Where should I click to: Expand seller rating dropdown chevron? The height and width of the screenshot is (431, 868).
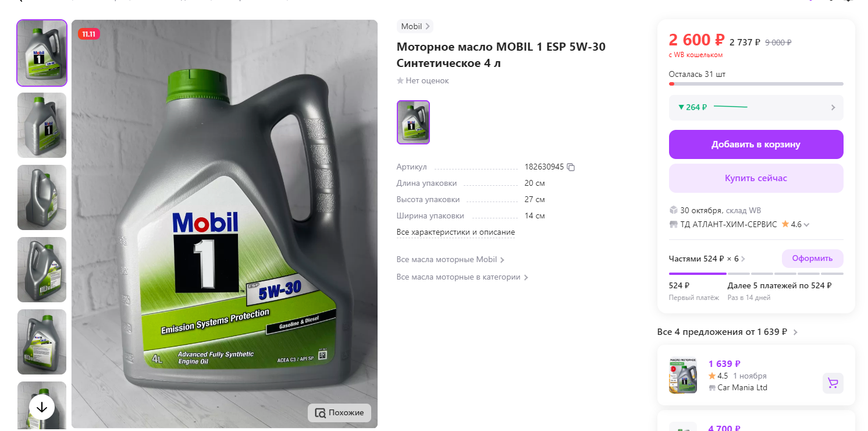point(806,225)
